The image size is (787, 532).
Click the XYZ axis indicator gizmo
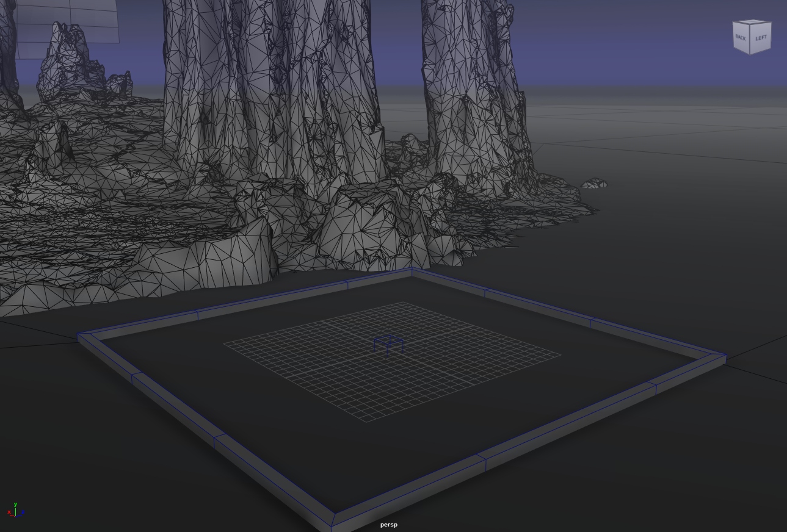[15, 511]
